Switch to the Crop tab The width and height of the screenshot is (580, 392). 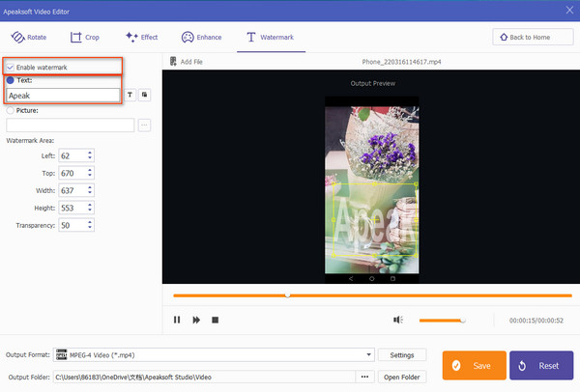pyautogui.click(x=85, y=38)
